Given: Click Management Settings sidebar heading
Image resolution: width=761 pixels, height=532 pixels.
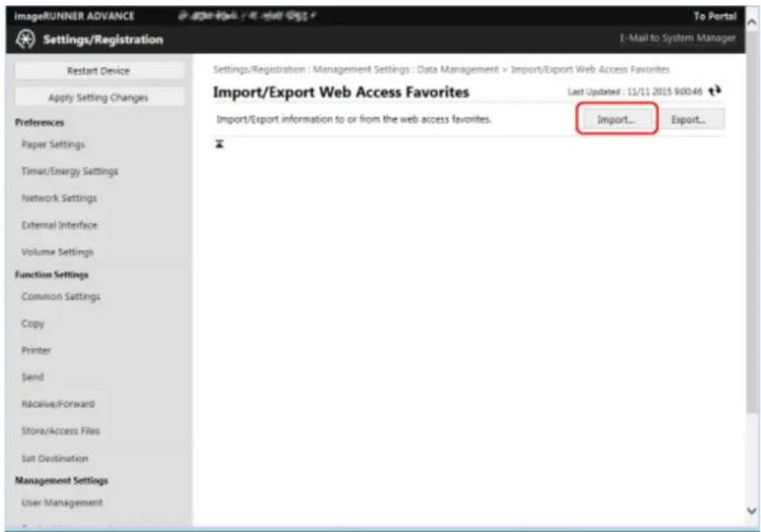Looking at the screenshot, I should [61, 480].
